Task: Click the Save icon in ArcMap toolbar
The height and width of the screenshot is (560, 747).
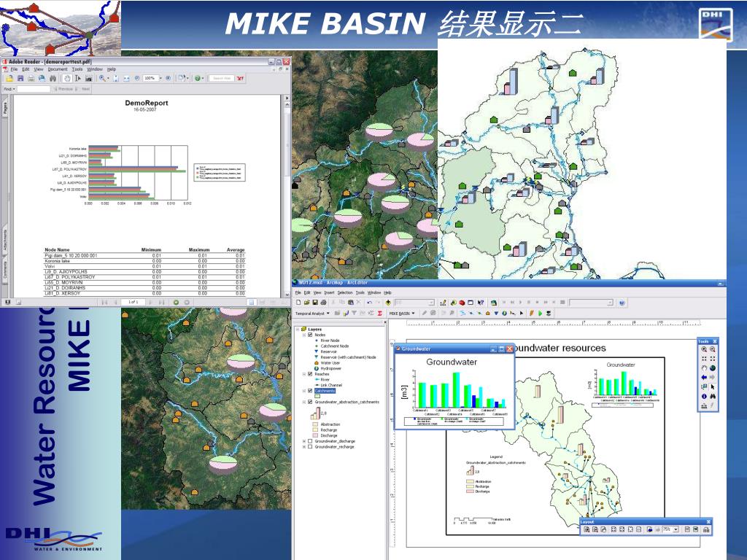Action: (315, 303)
